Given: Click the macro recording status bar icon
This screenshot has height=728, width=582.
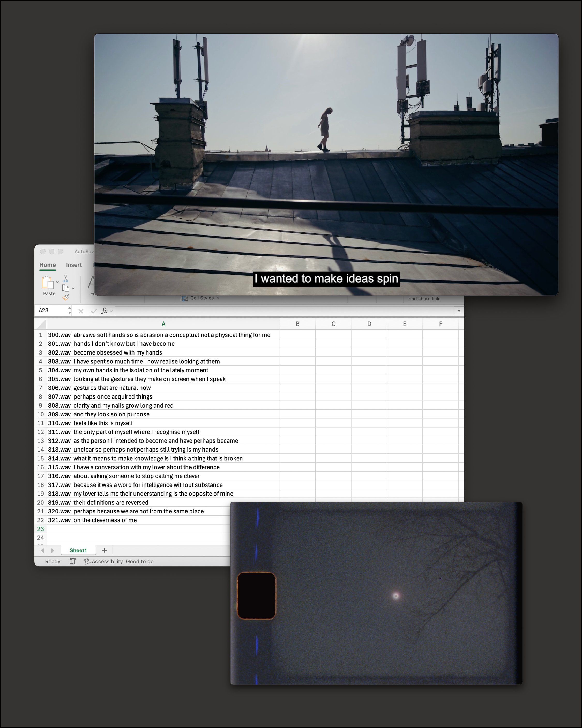Looking at the screenshot, I should [73, 561].
